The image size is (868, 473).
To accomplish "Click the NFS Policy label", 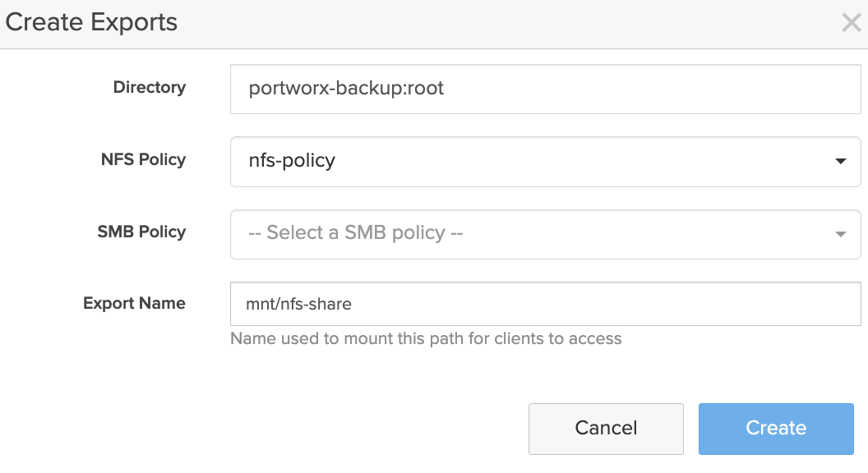I will [143, 159].
